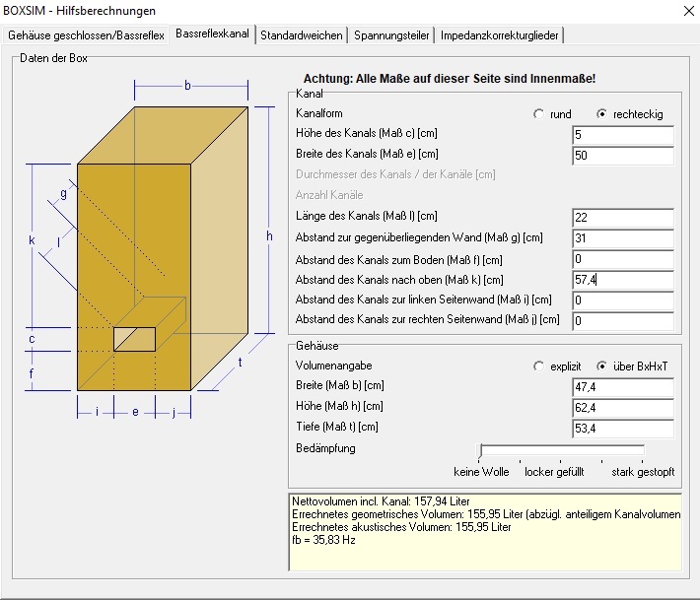Click the Abstand des Kanals zum Boden field
Screen dimensions: 700x600
pos(622,260)
